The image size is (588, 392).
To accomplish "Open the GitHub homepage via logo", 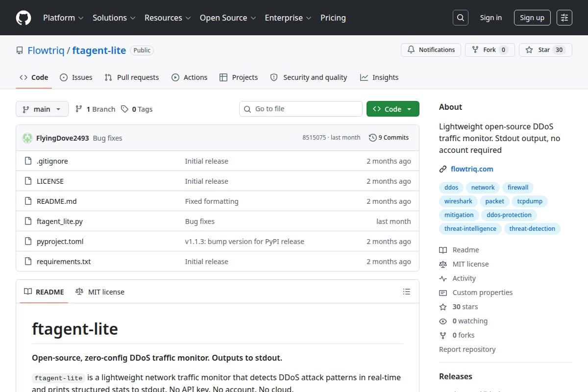I will pyautogui.click(x=23, y=18).
